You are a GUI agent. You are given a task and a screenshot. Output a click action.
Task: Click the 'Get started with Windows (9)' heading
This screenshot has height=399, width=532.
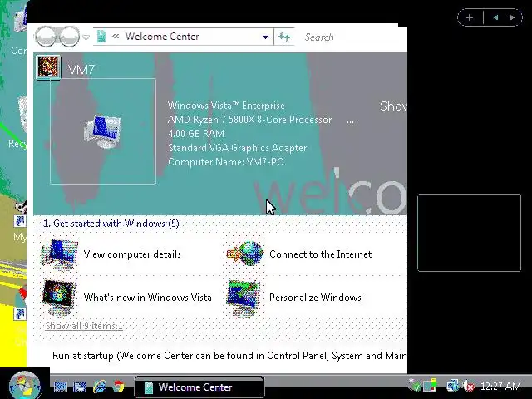(111, 224)
